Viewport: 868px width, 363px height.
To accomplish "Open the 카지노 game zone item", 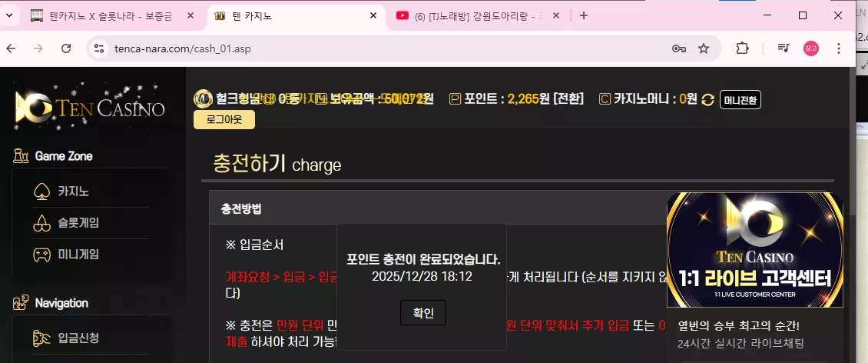I will tap(73, 191).
